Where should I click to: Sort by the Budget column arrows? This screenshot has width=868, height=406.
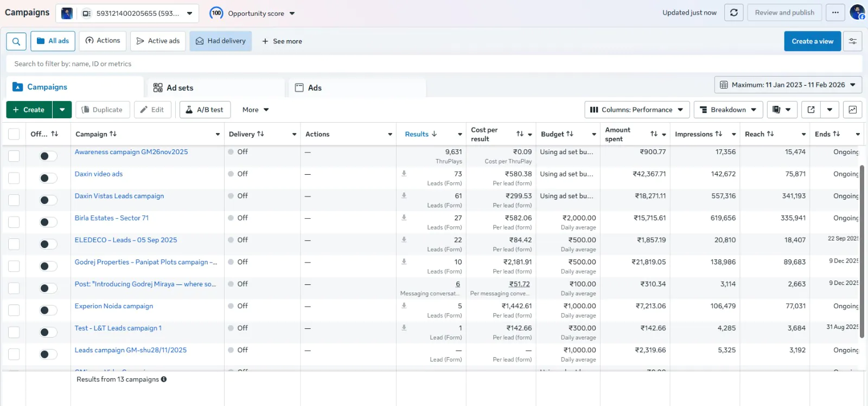click(570, 134)
